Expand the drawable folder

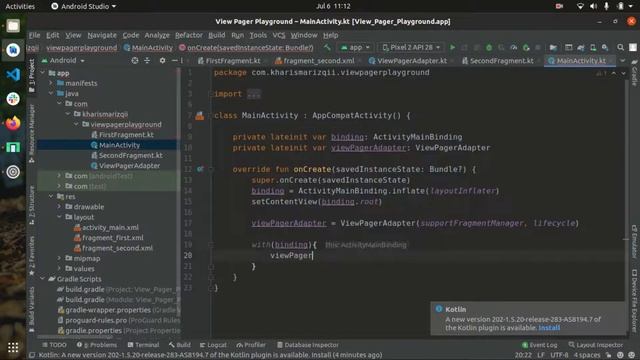pyautogui.click(x=60, y=207)
